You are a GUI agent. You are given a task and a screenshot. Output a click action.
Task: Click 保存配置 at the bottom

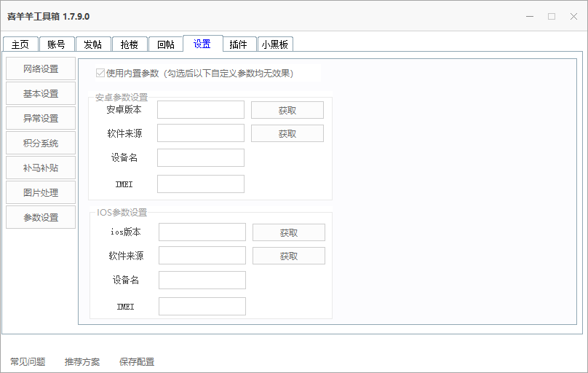tap(137, 362)
